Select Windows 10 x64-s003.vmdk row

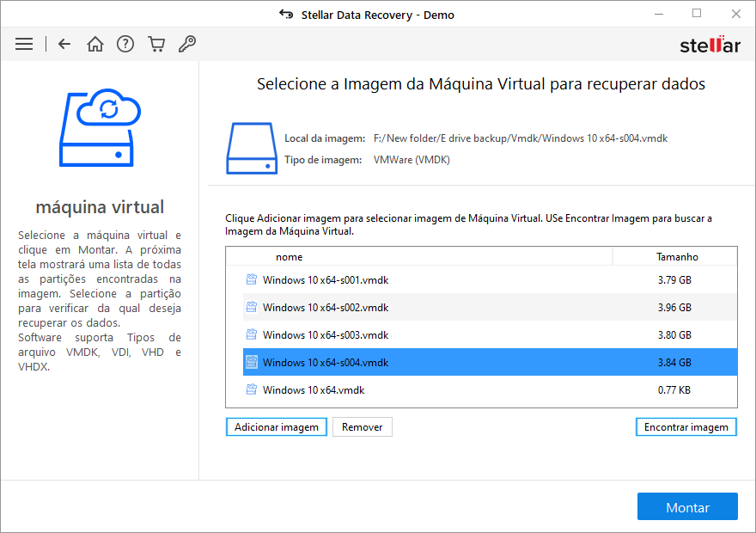coord(490,334)
